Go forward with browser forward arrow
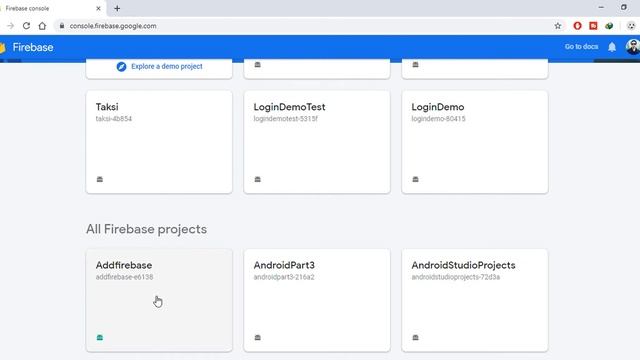This screenshot has width=640, height=360. click(10, 26)
